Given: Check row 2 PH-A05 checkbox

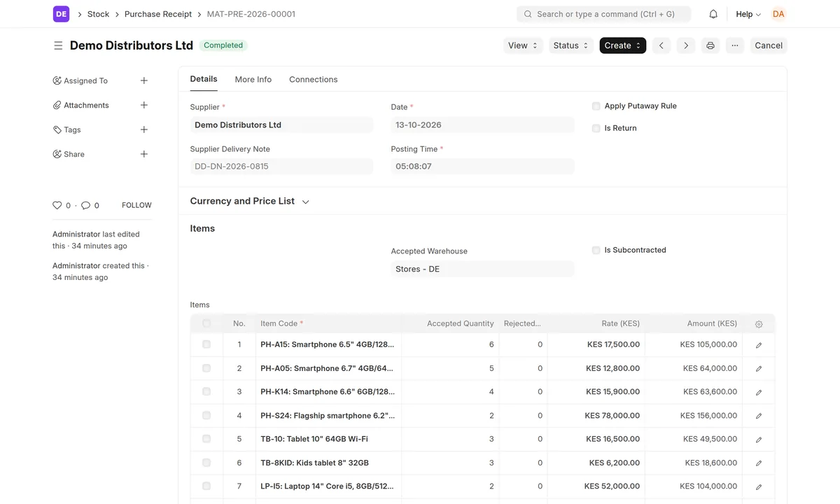Looking at the screenshot, I should [206, 368].
